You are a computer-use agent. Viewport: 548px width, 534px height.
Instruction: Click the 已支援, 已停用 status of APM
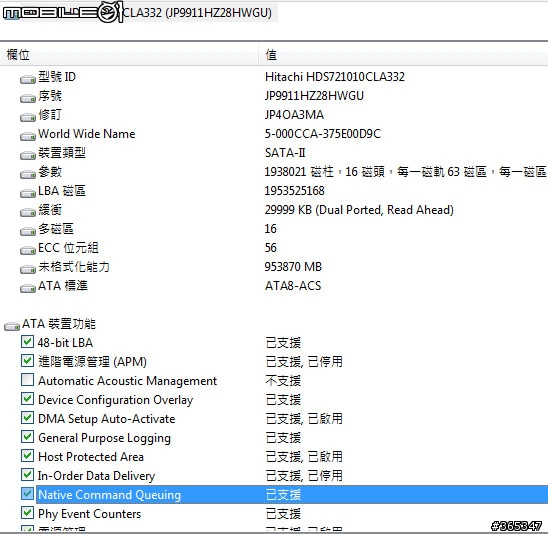[304, 361]
